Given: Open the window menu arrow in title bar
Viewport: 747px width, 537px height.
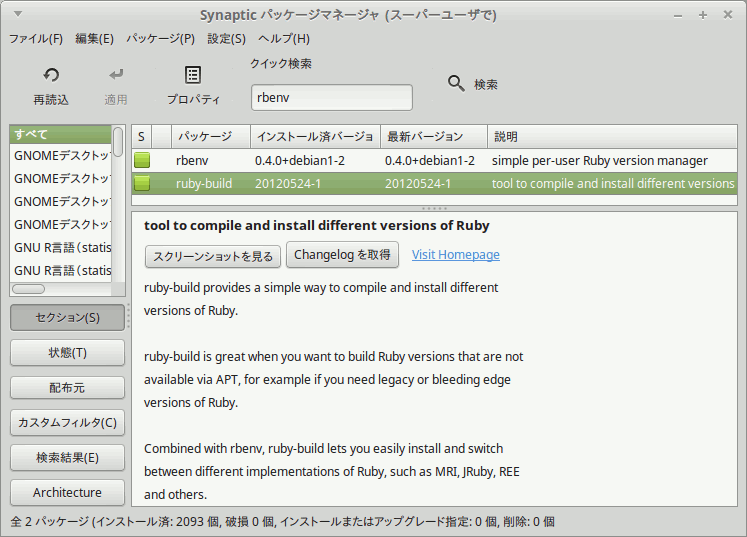Looking at the screenshot, I should [x=18, y=14].
